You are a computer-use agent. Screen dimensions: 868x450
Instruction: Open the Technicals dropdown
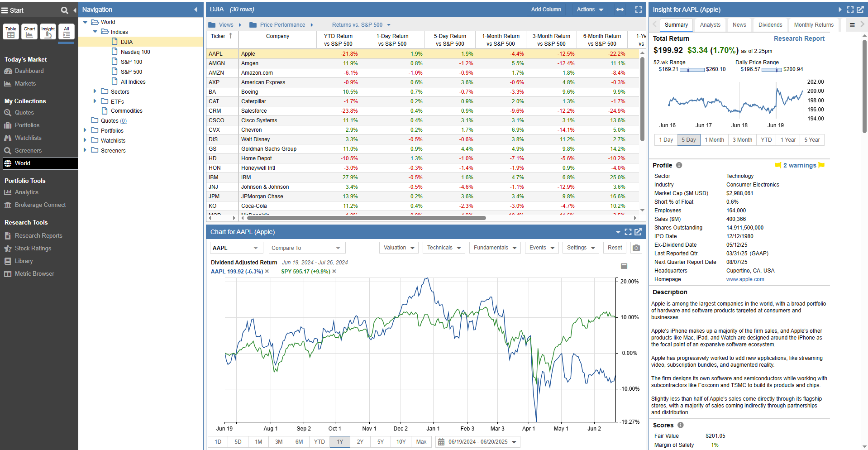click(444, 248)
